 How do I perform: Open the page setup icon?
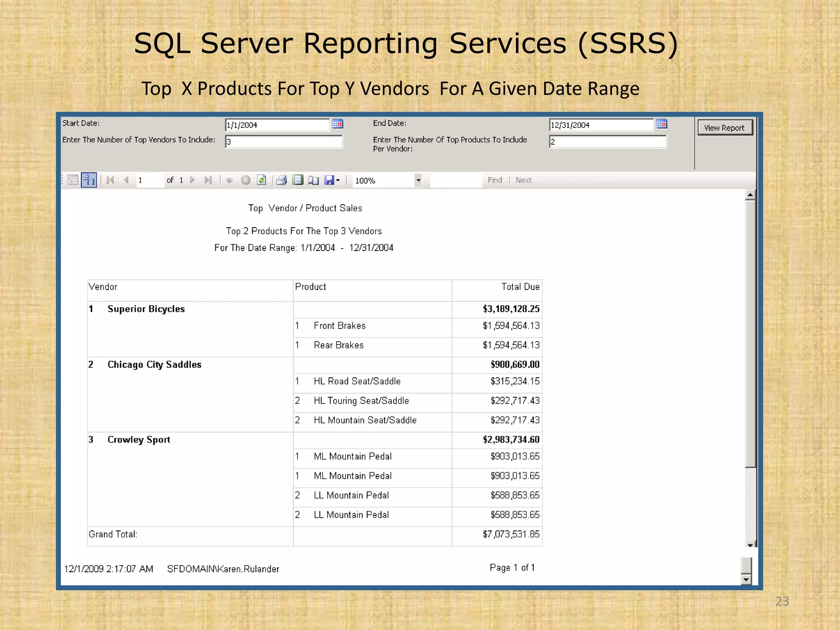314,180
